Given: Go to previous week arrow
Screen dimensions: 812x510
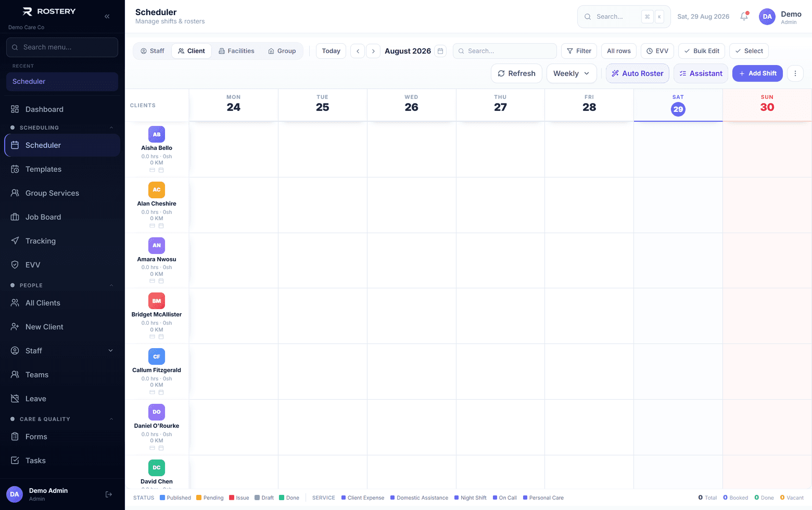Looking at the screenshot, I should click(x=358, y=51).
